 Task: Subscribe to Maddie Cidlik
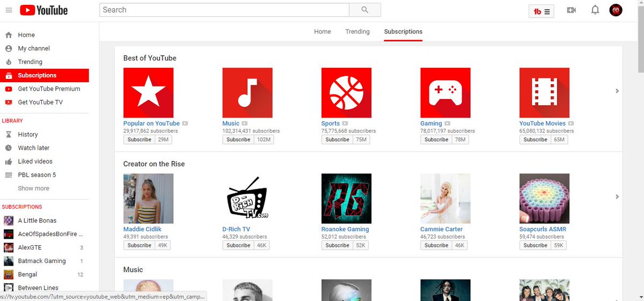[x=140, y=245]
